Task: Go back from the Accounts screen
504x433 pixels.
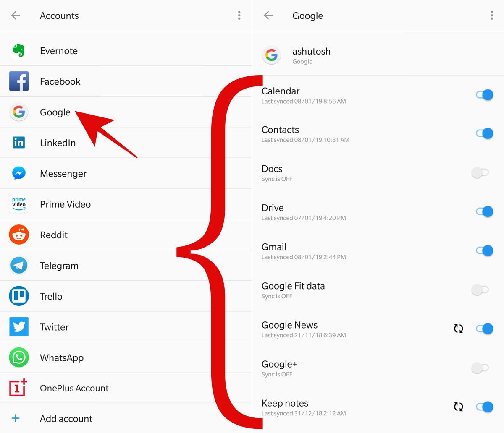Action: pyautogui.click(x=16, y=16)
